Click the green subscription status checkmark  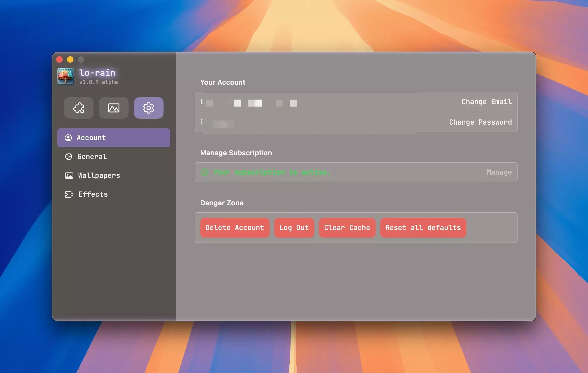point(205,172)
